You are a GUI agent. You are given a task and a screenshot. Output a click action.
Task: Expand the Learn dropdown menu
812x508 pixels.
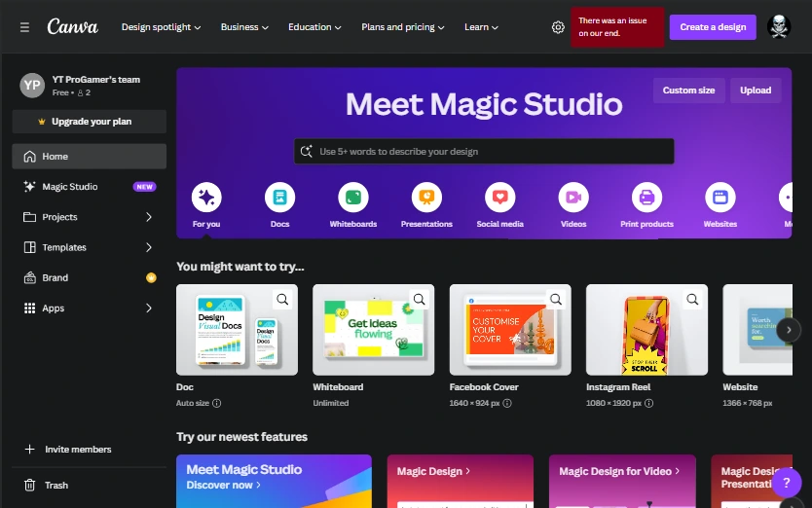tap(481, 27)
